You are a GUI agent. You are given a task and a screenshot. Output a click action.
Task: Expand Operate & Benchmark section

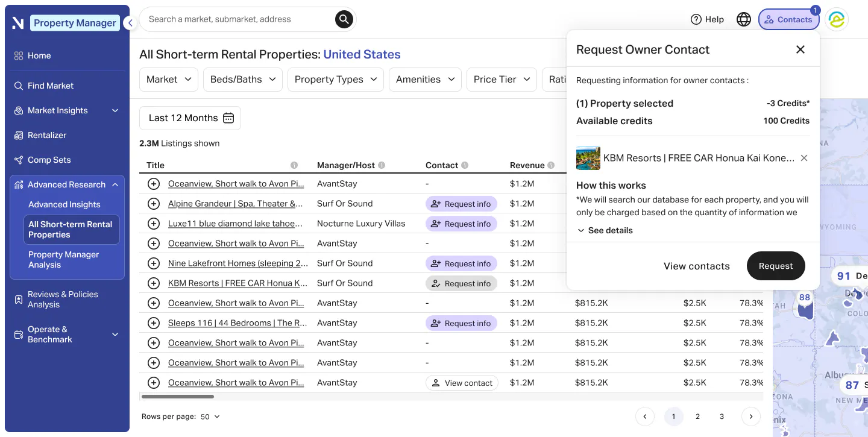67,335
